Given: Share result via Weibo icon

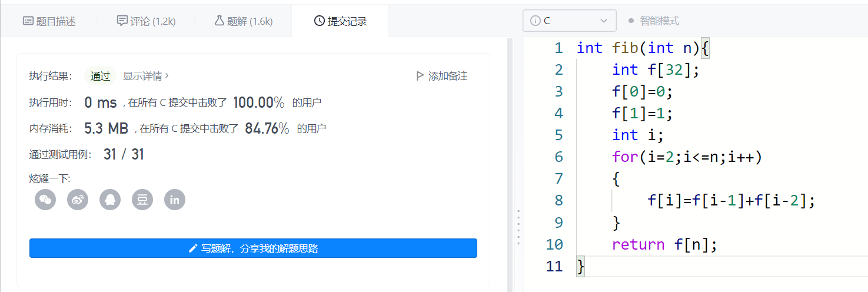Looking at the screenshot, I should [78, 200].
